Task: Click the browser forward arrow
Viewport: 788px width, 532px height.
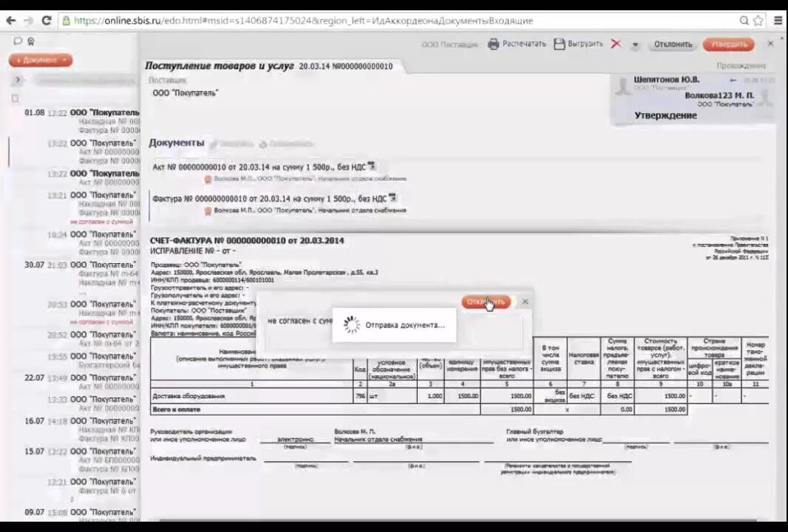Action: tap(28, 21)
